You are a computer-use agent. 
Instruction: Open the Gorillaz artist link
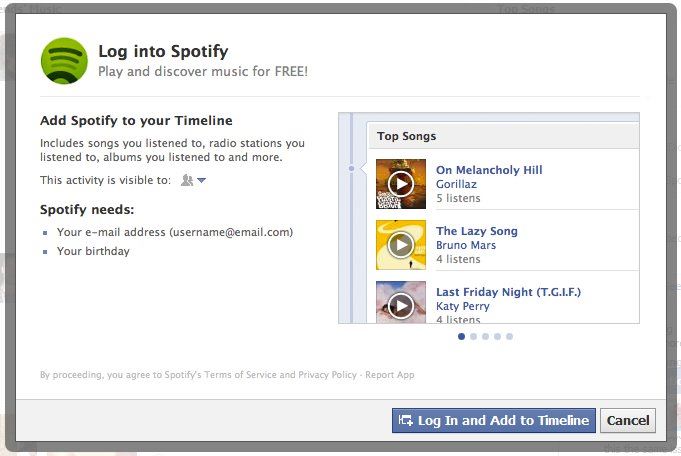pos(456,185)
